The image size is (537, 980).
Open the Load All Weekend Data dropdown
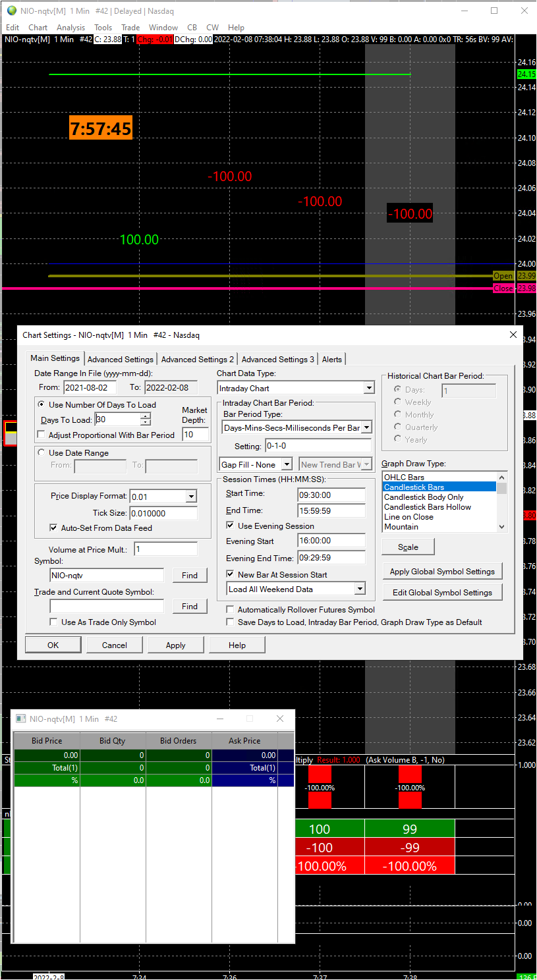(x=359, y=589)
